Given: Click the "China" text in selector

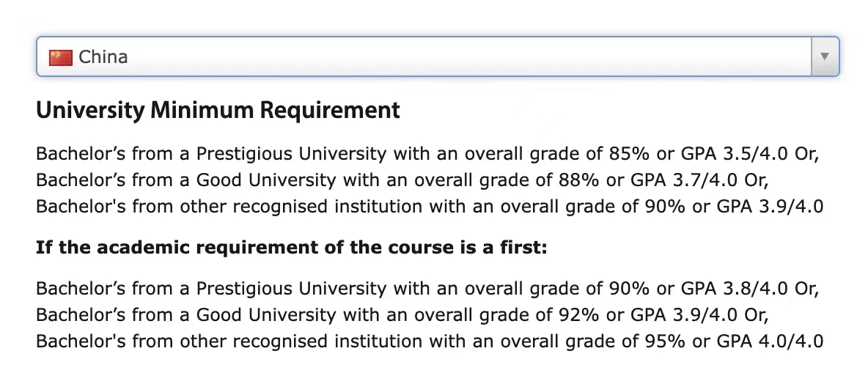Looking at the screenshot, I should (103, 56).
